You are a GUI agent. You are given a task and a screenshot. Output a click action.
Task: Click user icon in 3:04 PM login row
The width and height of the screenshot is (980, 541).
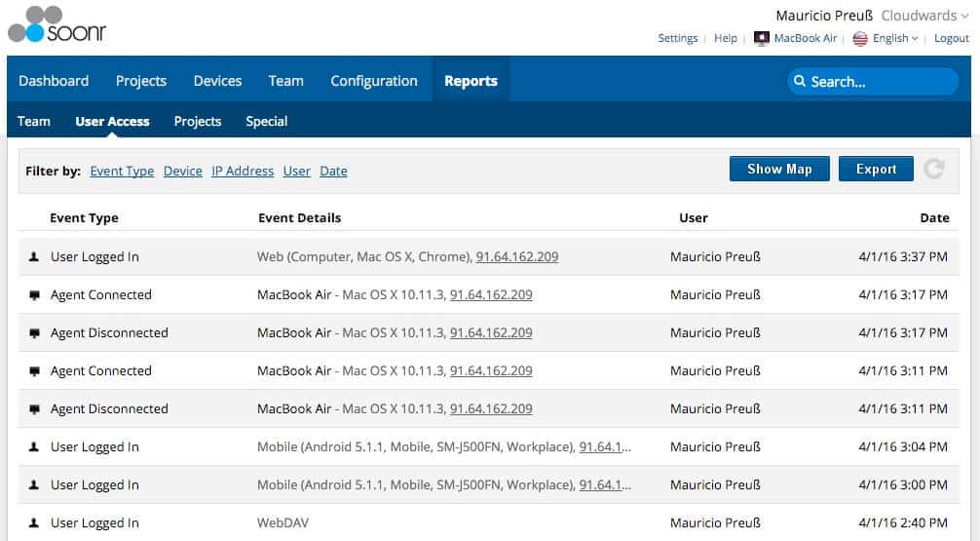point(34,446)
